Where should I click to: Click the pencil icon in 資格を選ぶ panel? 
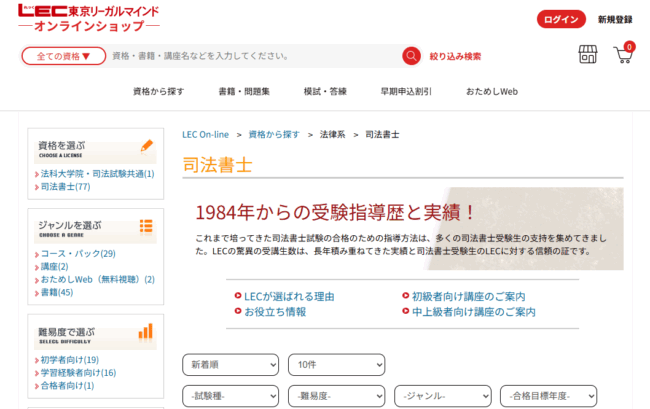tap(147, 146)
